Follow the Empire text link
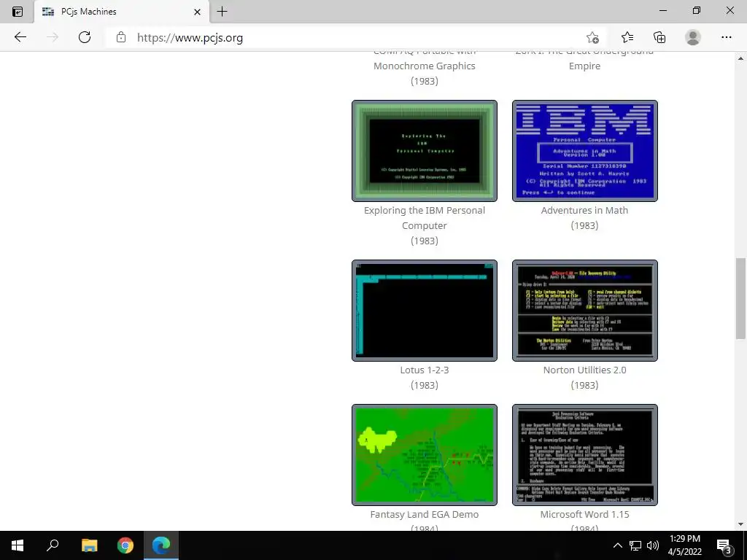Image resolution: width=747 pixels, height=560 pixels. tap(584, 66)
